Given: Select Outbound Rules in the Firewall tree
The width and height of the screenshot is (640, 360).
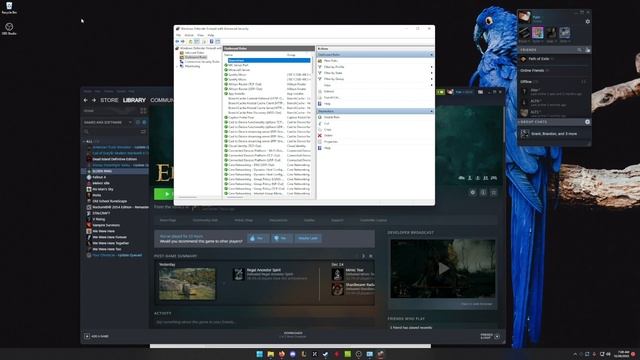Looking at the screenshot, I should coord(196,57).
